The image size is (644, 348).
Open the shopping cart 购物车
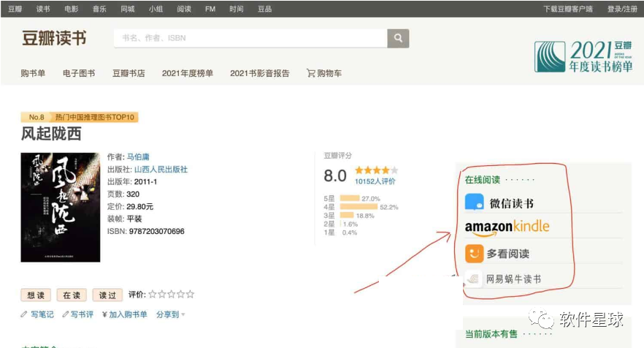pyautogui.click(x=324, y=73)
